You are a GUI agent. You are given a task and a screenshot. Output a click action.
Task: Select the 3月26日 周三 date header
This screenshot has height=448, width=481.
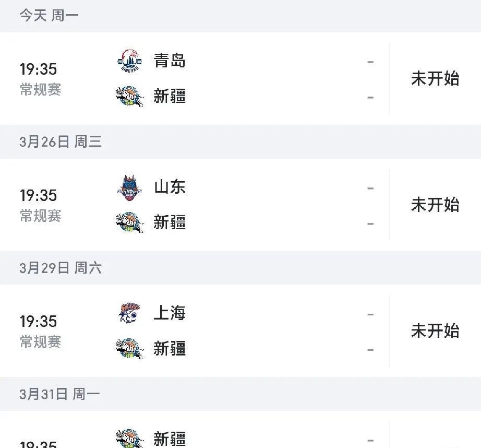[61, 142]
